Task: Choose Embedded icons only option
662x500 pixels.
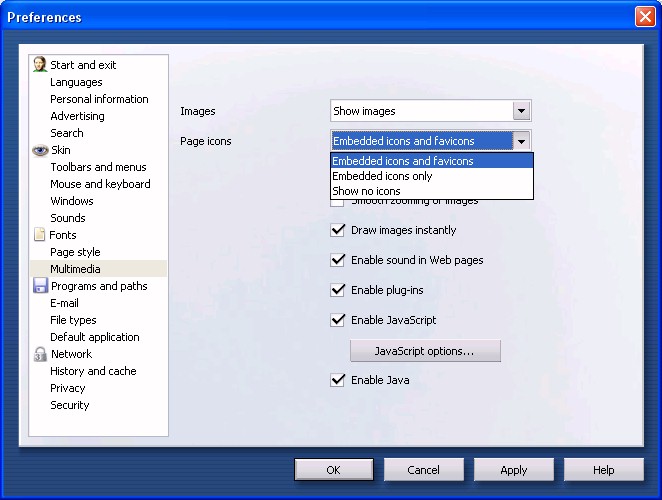Action: click(382, 176)
